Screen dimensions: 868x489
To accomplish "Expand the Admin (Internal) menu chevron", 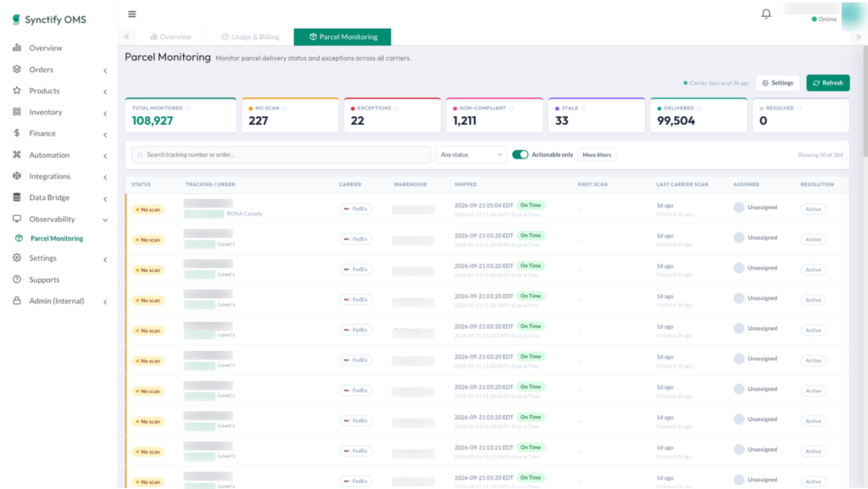I will point(105,302).
